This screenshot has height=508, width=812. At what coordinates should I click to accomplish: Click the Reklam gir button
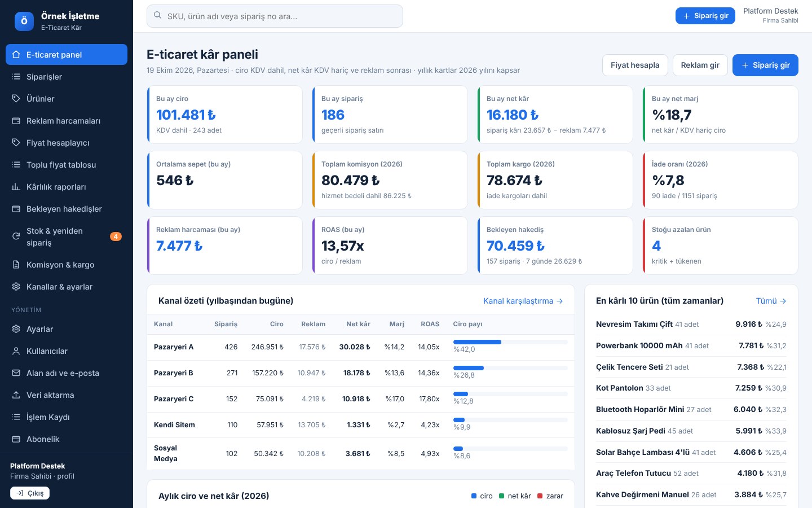pos(700,65)
